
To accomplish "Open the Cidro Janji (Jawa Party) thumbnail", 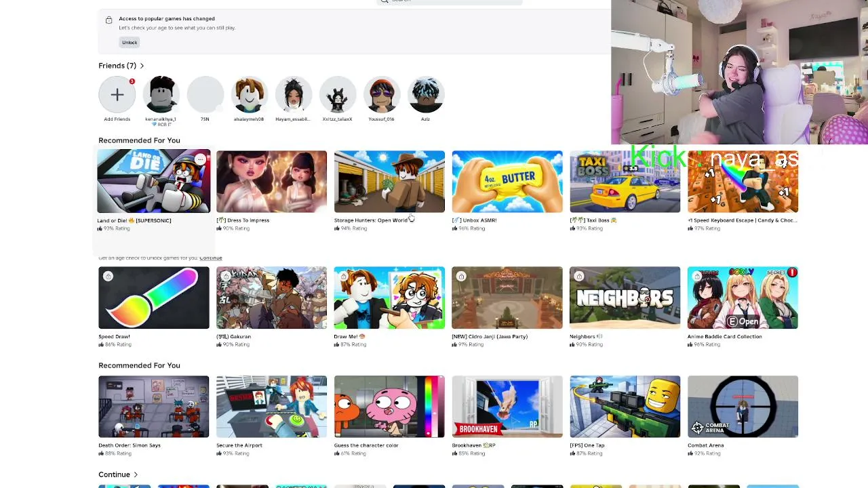I will coord(507,298).
